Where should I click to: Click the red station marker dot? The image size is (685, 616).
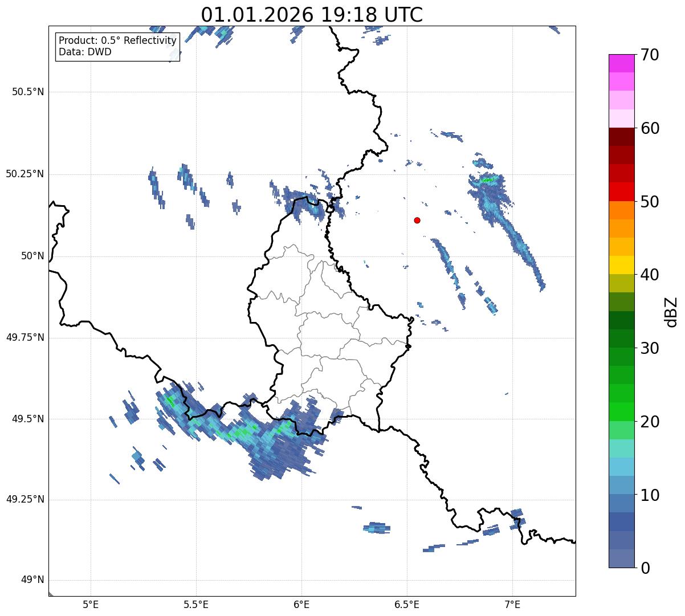click(x=417, y=220)
